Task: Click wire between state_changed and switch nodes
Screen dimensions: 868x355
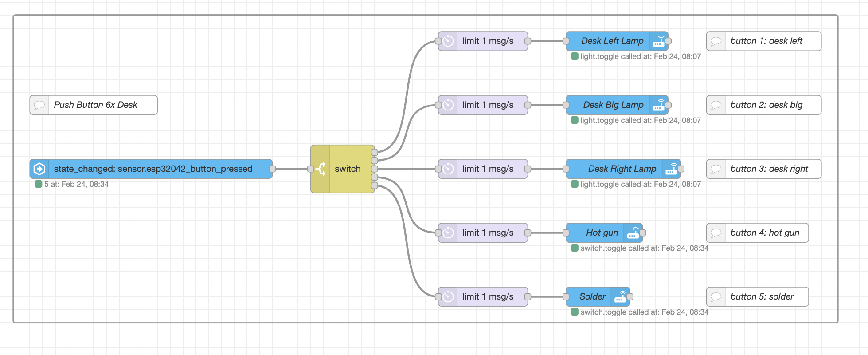Action: pos(292,169)
